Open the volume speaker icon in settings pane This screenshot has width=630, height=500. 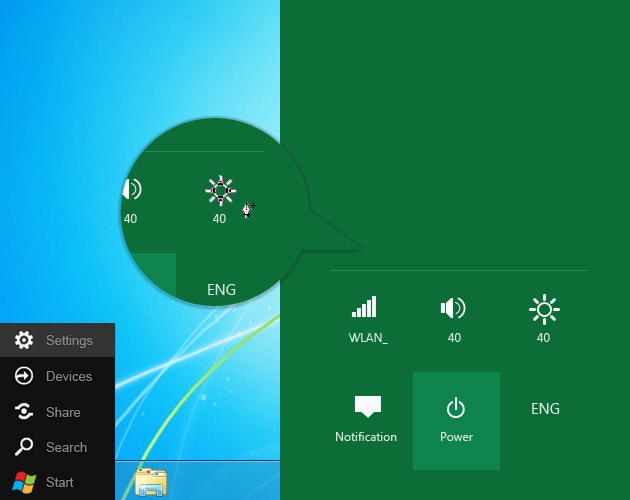(x=453, y=308)
